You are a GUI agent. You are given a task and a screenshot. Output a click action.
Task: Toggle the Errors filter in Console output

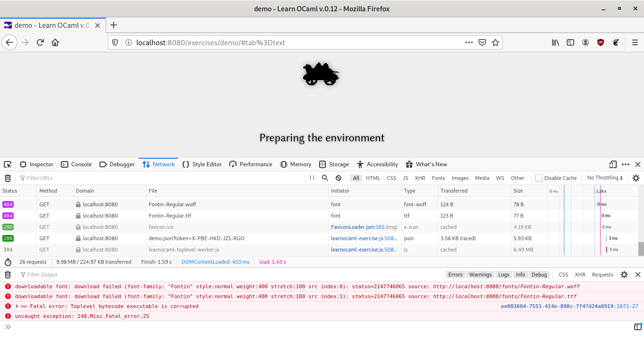[x=455, y=275]
